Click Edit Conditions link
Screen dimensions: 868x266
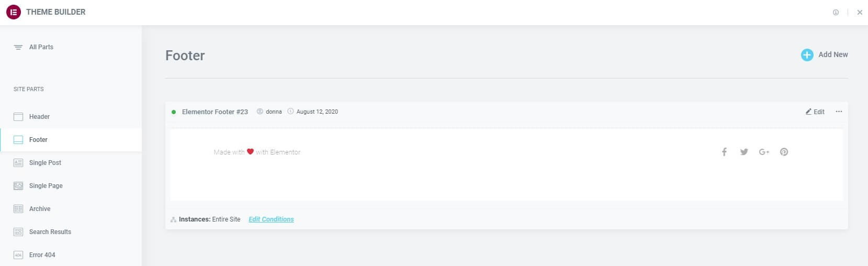pos(271,219)
